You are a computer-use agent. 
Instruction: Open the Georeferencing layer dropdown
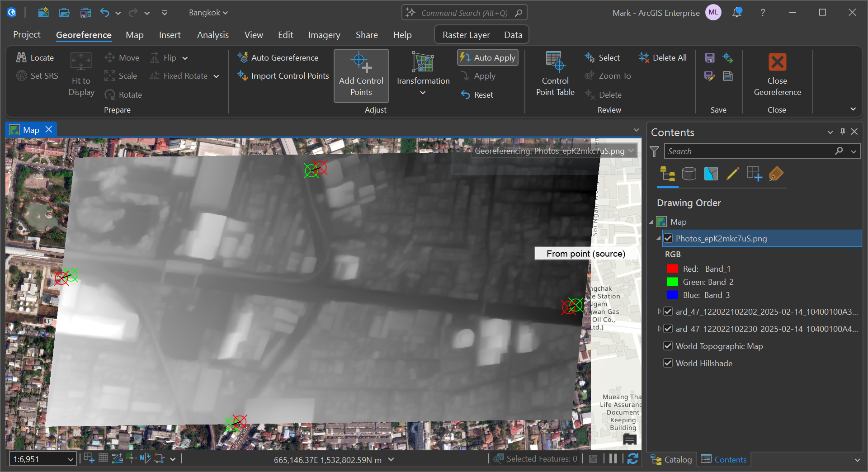pos(631,151)
